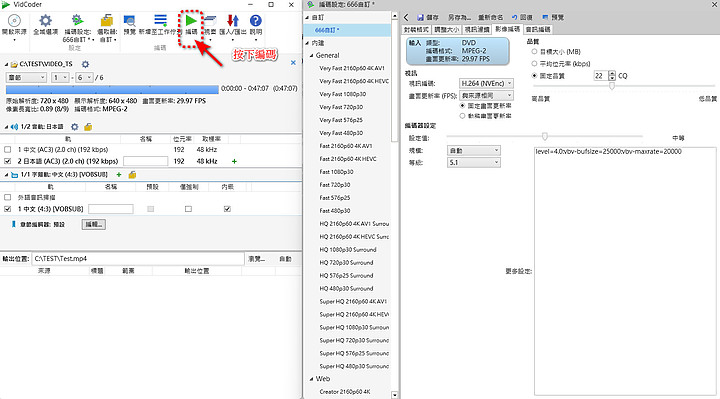Collapse the General presets folder
Viewport: 720px width, 399px height.
[311, 56]
